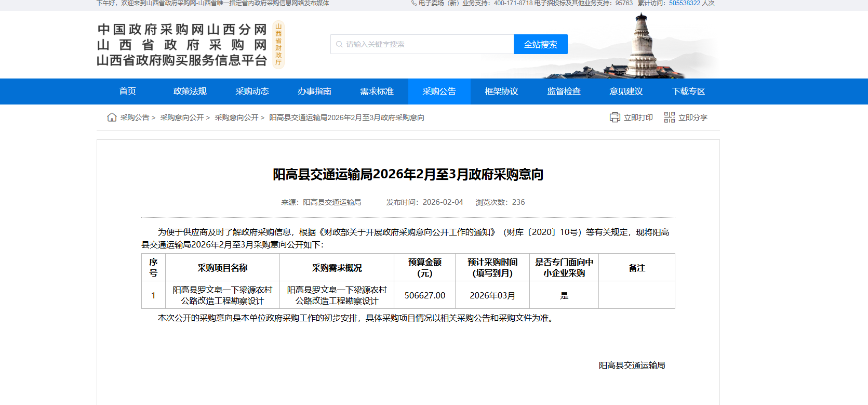
Task: Click 立即打印 link
Action: (638, 118)
